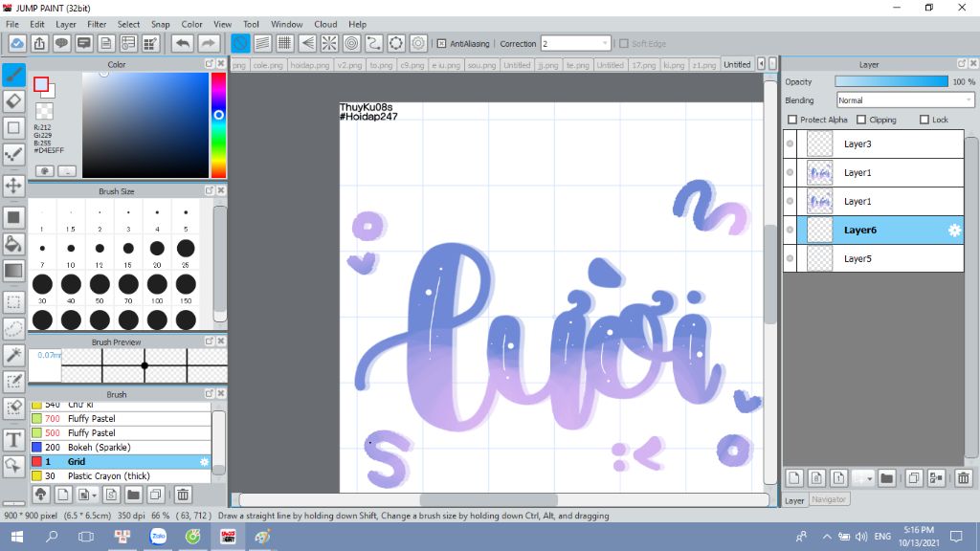Float the Brush Preview panel
Image resolution: width=980 pixels, height=551 pixels.
click(x=210, y=342)
